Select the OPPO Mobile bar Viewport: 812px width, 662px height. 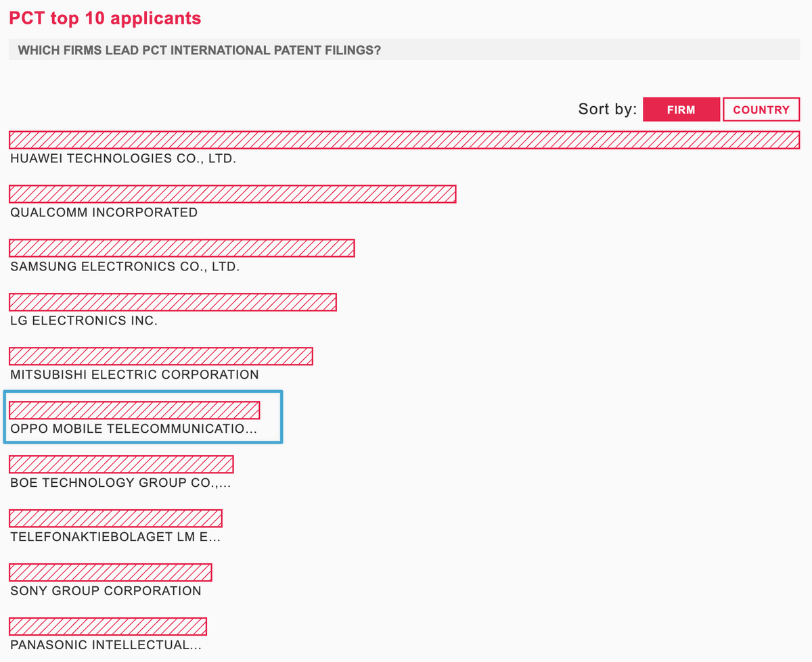pyautogui.click(x=134, y=410)
